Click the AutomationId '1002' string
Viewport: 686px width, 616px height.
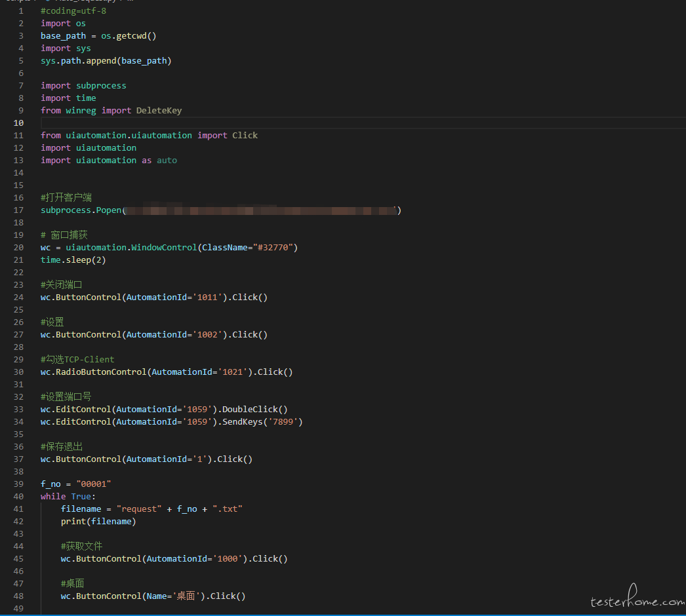[207, 335]
